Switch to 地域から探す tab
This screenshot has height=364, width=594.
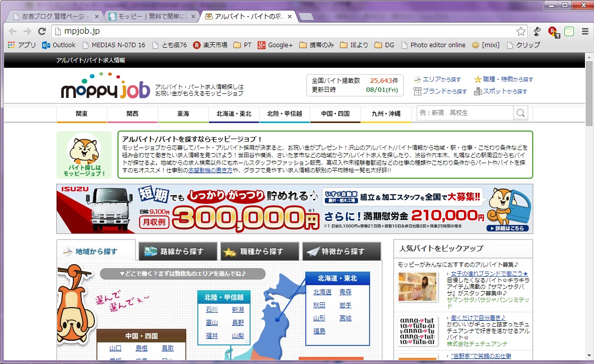[x=96, y=251]
